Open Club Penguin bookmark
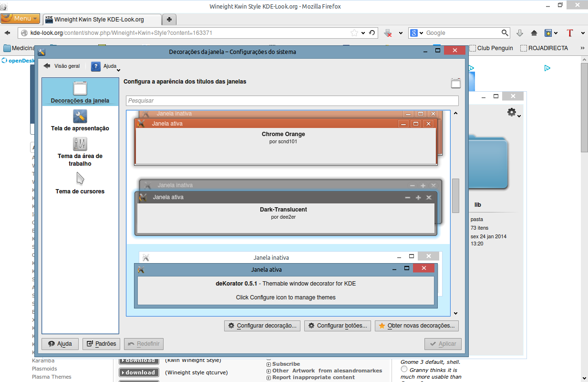The height and width of the screenshot is (382, 588). (491, 48)
